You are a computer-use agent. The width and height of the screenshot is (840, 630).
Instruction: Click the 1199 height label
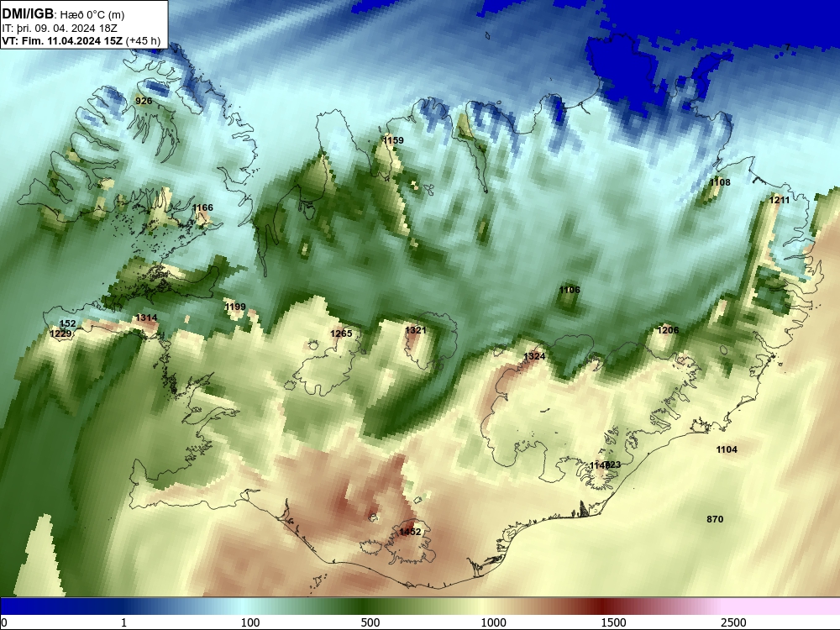coord(235,307)
